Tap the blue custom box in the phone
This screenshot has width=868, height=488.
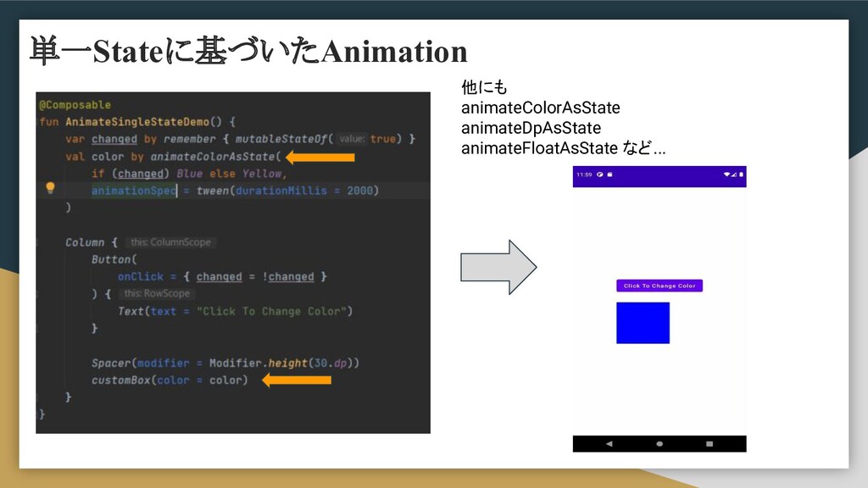coord(643,323)
